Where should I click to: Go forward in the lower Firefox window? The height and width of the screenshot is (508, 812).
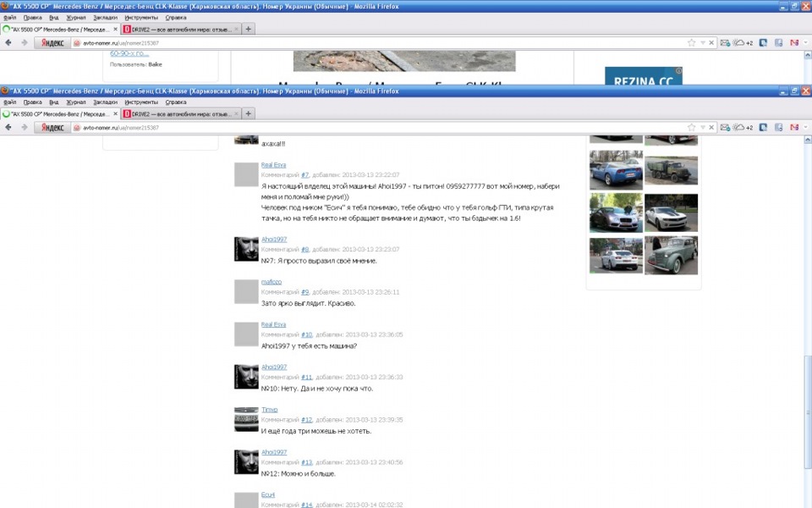(x=24, y=127)
